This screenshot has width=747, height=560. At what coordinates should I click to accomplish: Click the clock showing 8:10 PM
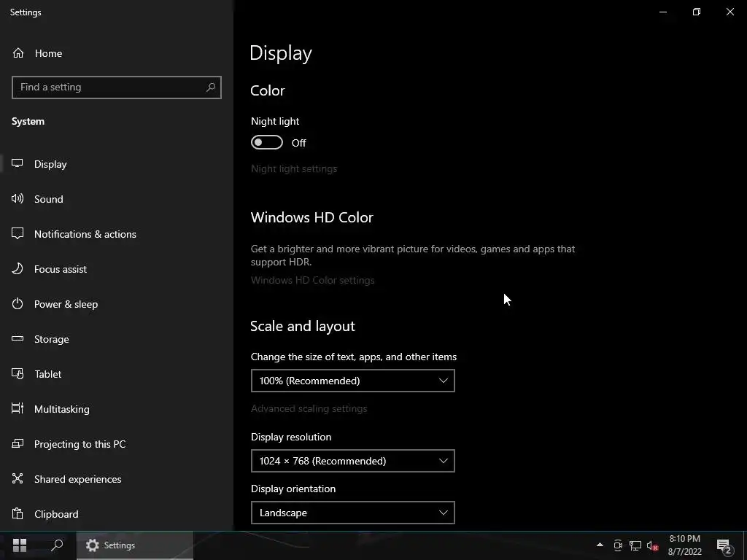click(x=684, y=539)
